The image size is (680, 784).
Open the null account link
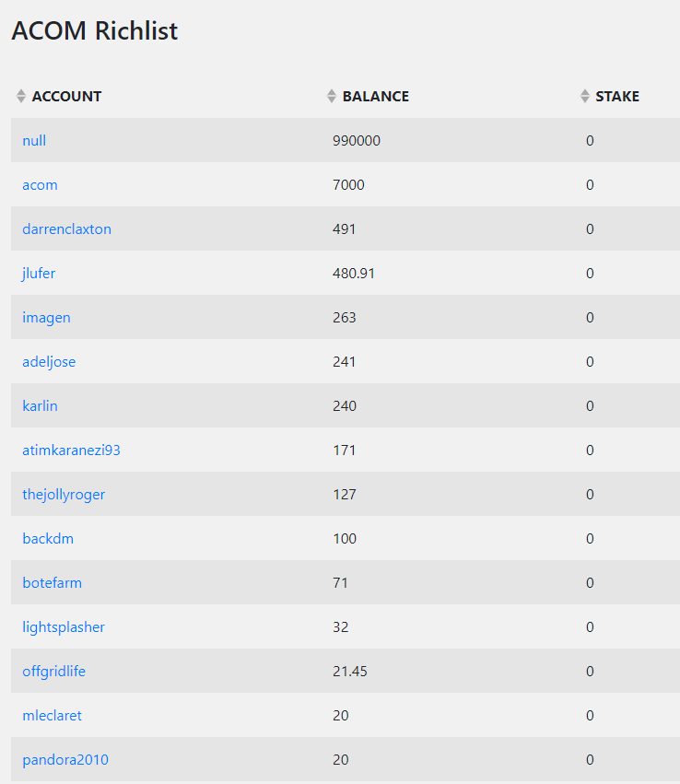34,141
